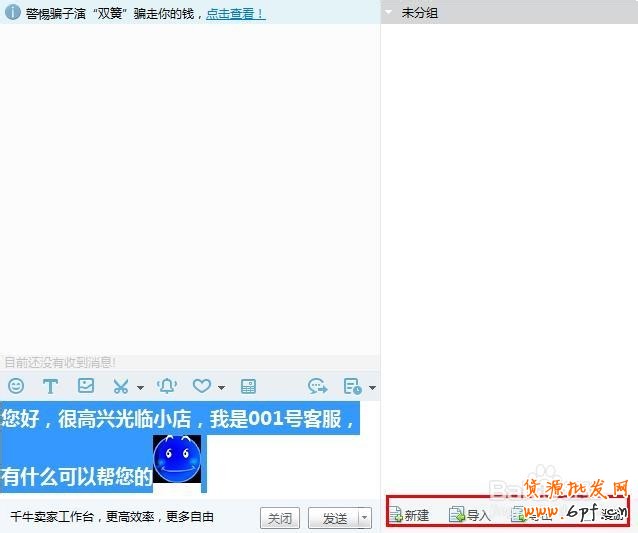Open the message history dropdown arrow
Screen dimensions: 638x533
[372, 387]
